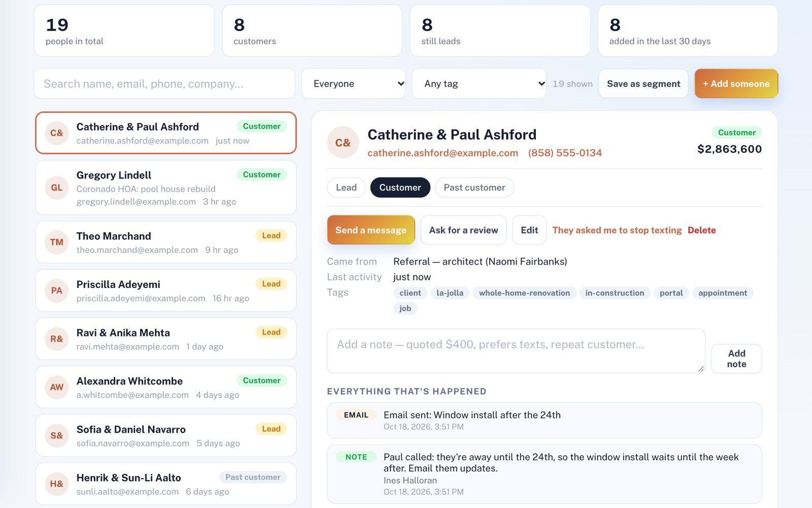The width and height of the screenshot is (812, 508).
Task: Click the Add note button
Action: 736,359
